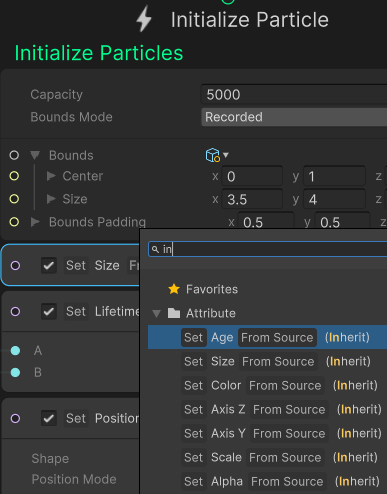The image size is (387, 494).
Task: Click the port circle beside Bounds Padding
Action: [x=14, y=222]
